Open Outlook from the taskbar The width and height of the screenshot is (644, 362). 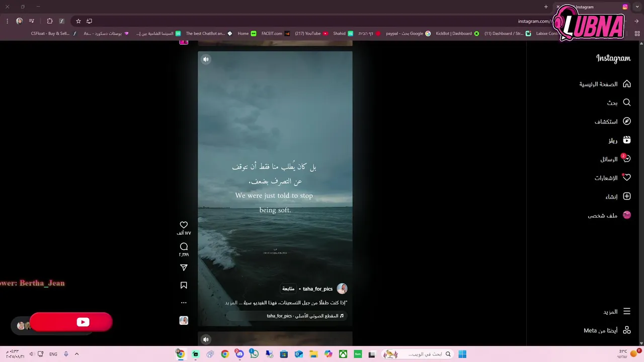pyautogui.click(x=298, y=354)
